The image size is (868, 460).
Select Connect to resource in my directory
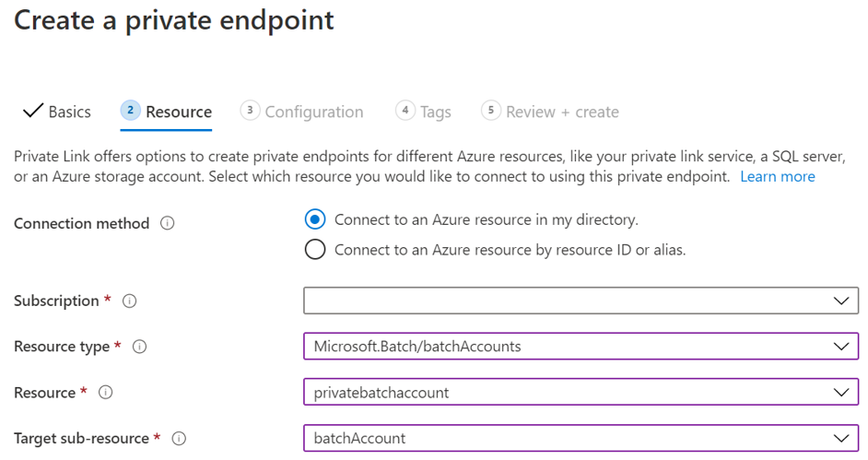[315, 219]
